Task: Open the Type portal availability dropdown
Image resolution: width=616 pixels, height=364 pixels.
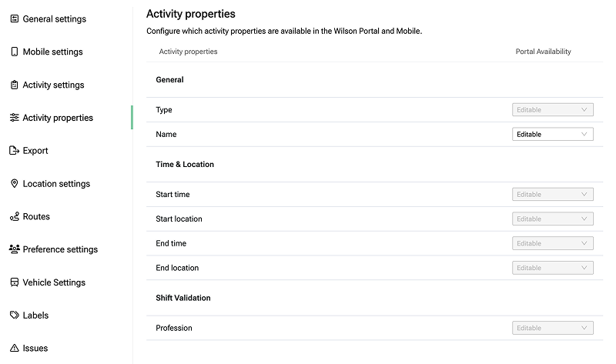Action: [x=552, y=110]
